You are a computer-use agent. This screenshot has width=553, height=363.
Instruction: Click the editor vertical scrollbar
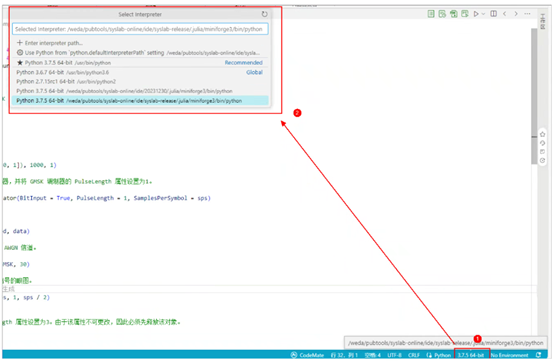[534, 95]
